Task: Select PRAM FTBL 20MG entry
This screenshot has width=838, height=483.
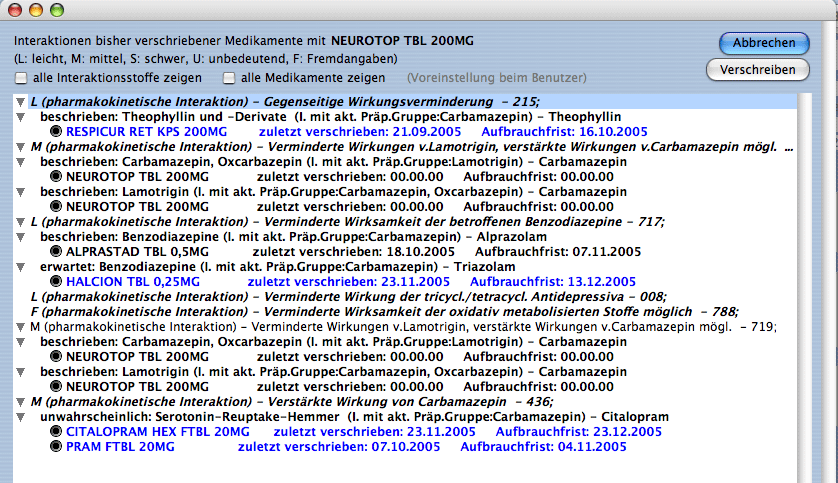Action: click(120, 447)
